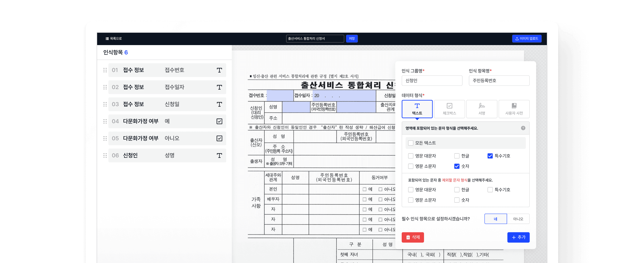This screenshot has height=263, width=644.
Task: Toggle excluded 영문 소문자 checkbox
Action: pos(411,200)
